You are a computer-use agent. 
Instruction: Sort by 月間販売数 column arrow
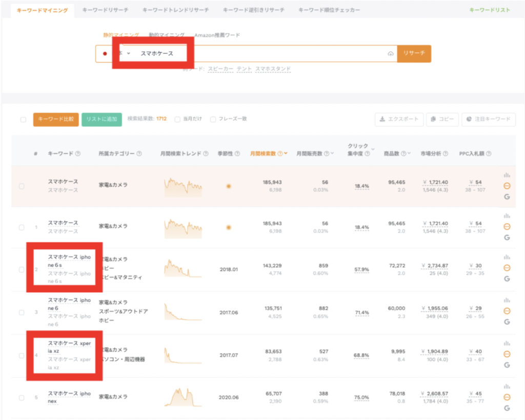[x=332, y=153]
